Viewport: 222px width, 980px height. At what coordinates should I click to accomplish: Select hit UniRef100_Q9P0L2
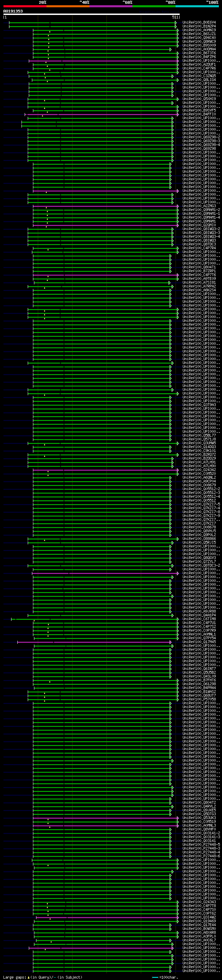tap(199, 535)
